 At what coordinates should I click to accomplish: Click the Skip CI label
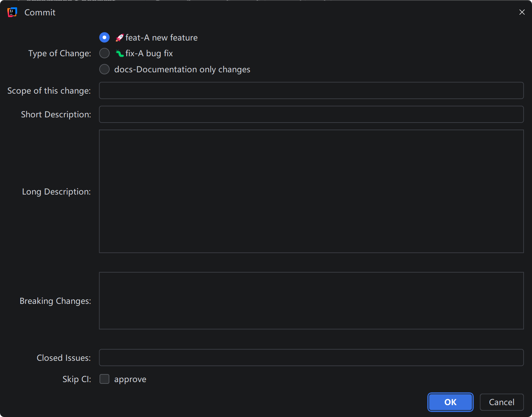coord(76,379)
